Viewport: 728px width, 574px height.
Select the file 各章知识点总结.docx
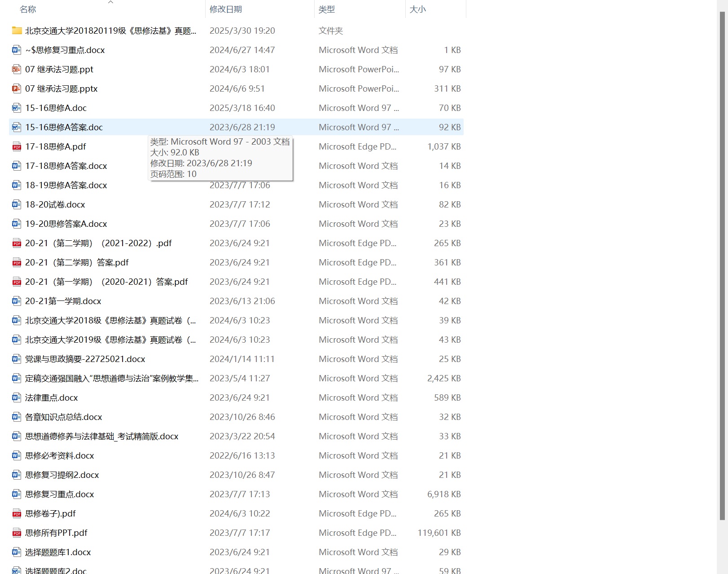tap(64, 417)
